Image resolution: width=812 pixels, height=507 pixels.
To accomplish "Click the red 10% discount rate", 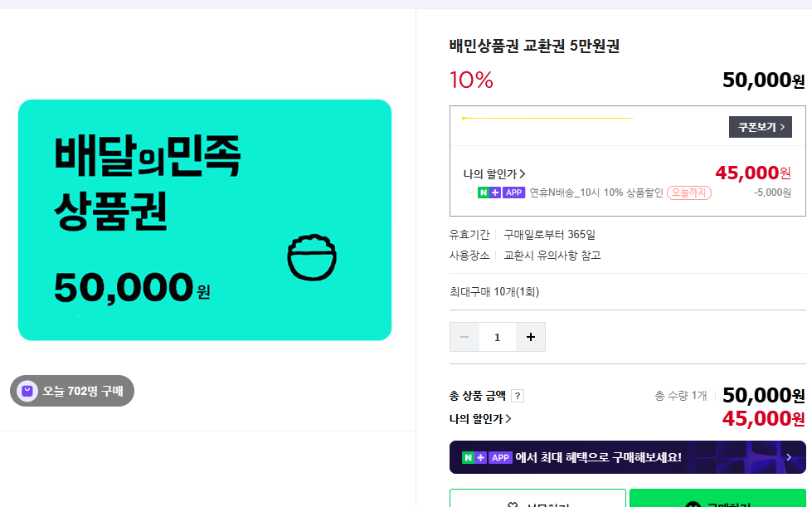I will pyautogui.click(x=471, y=80).
